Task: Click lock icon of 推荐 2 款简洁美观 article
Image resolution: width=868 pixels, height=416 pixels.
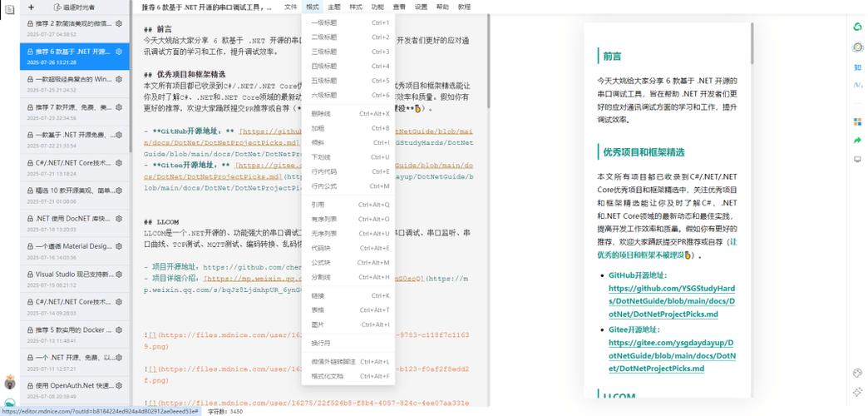Action: (x=30, y=24)
